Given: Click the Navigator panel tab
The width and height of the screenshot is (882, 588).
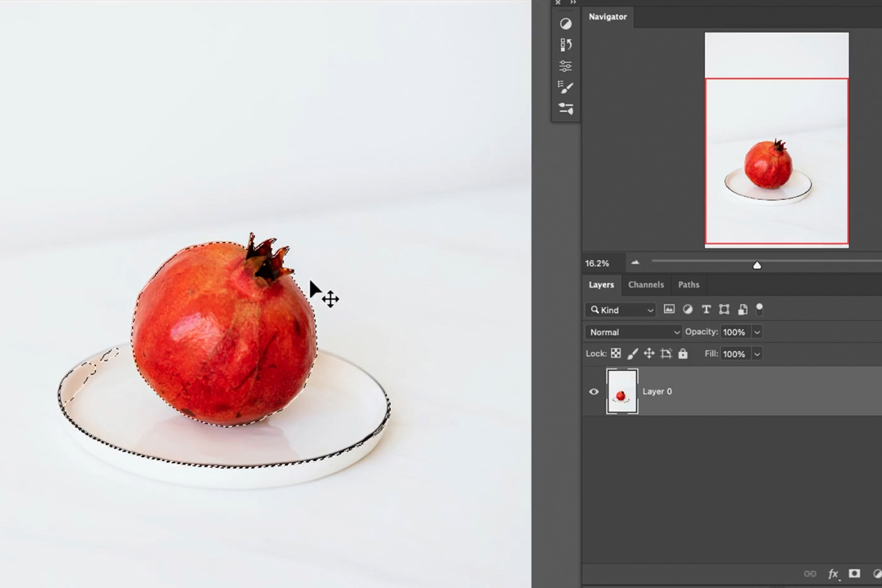Looking at the screenshot, I should [x=608, y=16].
